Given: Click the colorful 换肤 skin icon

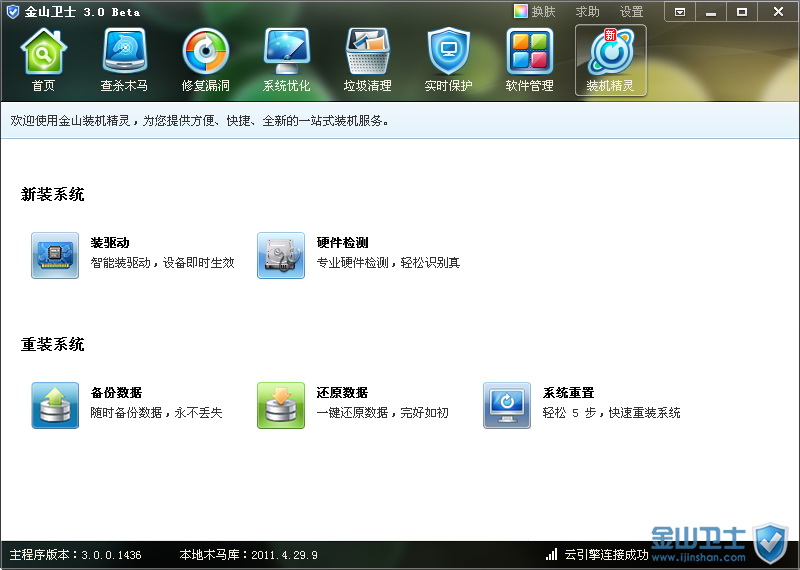Looking at the screenshot, I should click(x=521, y=11).
